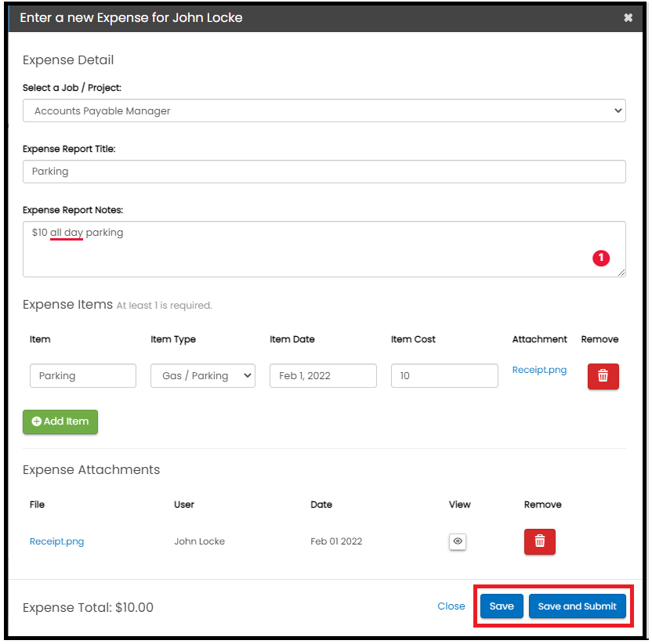This screenshot has height=644, width=652.
Task: Open Receipt.png file link under Expense Attachments
Action: tap(57, 541)
